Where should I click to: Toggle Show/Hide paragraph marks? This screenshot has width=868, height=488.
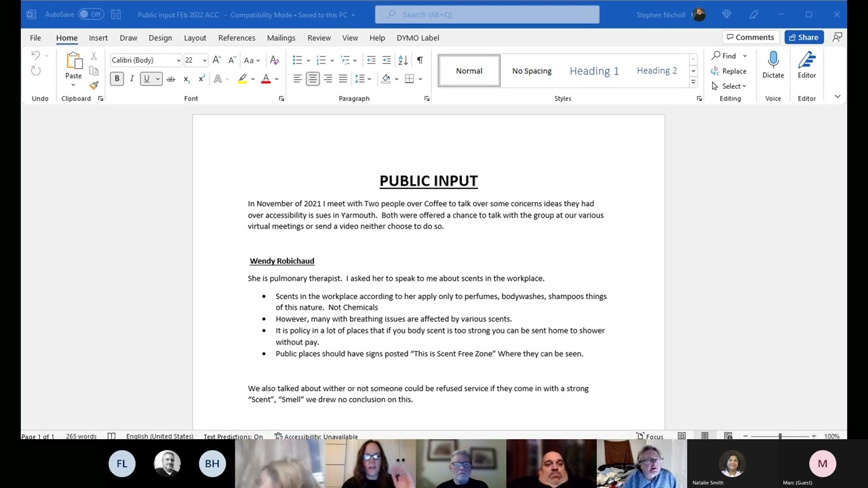point(420,60)
